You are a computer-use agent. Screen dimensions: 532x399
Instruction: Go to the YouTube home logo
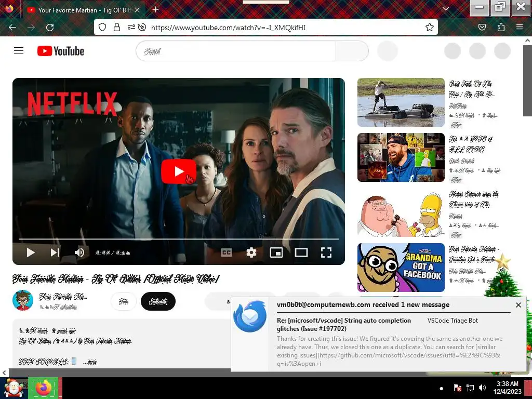(61, 51)
